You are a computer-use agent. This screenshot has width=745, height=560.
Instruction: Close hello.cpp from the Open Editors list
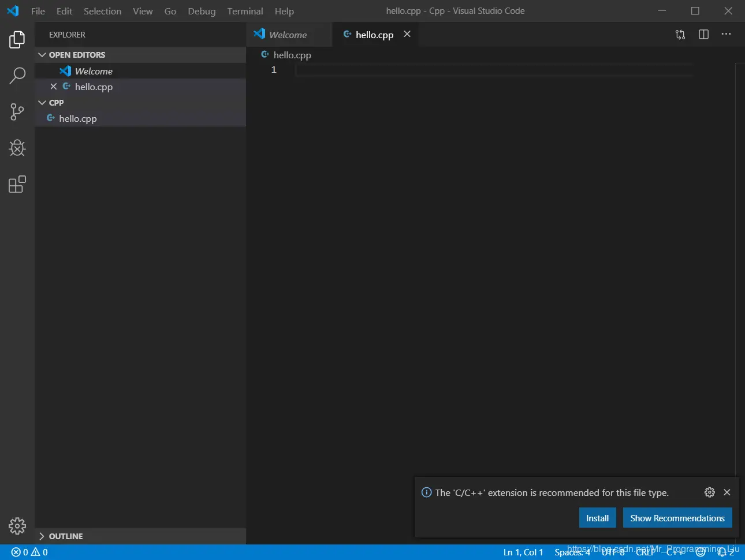[53, 87]
